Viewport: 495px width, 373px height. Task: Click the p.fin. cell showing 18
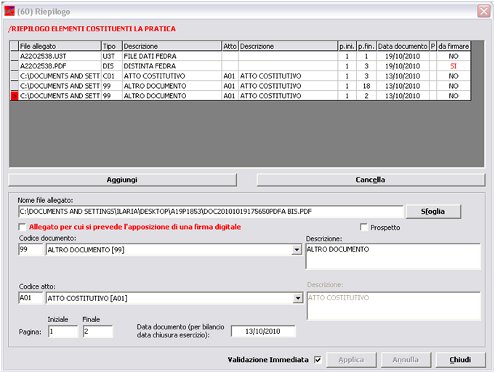(x=366, y=86)
